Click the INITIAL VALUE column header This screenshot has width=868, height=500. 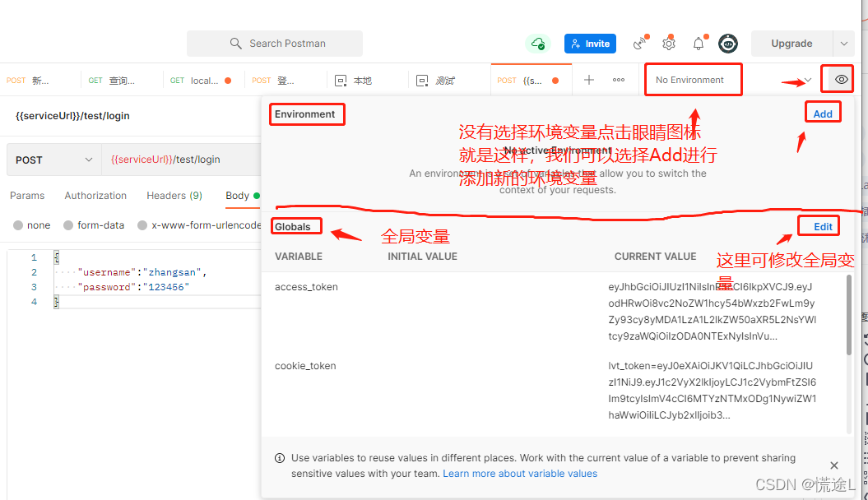pyautogui.click(x=422, y=256)
